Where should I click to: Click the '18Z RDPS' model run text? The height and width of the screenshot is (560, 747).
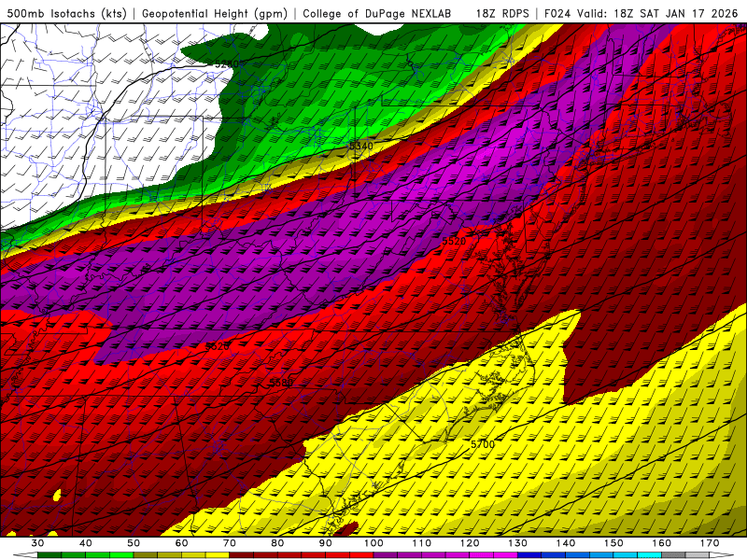click(x=502, y=13)
